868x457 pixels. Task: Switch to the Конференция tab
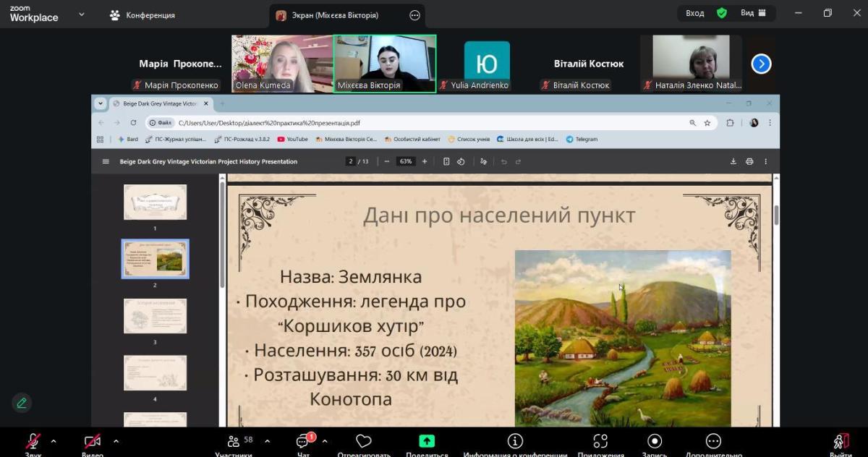coord(142,15)
